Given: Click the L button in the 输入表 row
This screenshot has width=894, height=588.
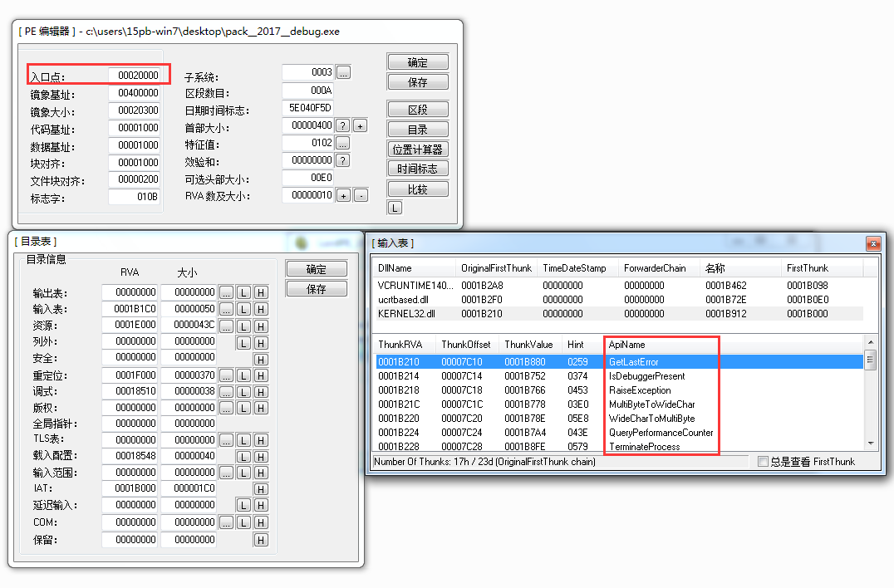Looking at the screenshot, I should pyautogui.click(x=243, y=309).
